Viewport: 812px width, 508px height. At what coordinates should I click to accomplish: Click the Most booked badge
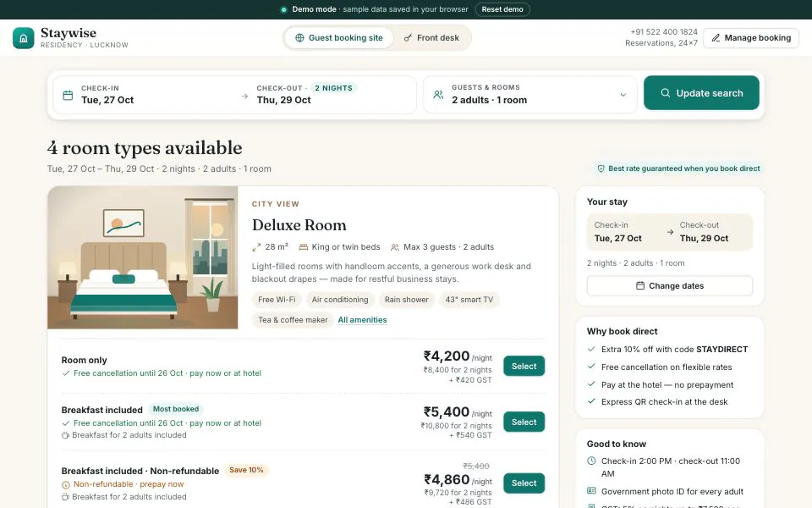[176, 409]
